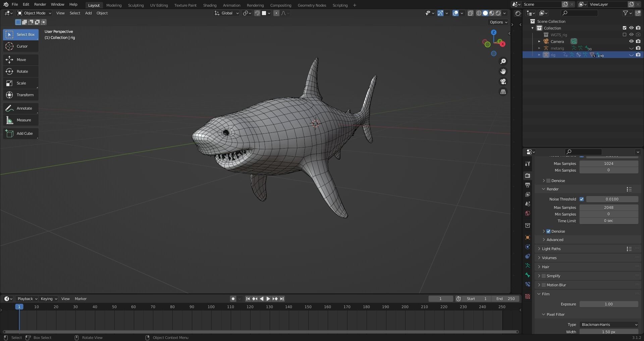
Task: Toggle X-ray view in header
Action: click(471, 13)
